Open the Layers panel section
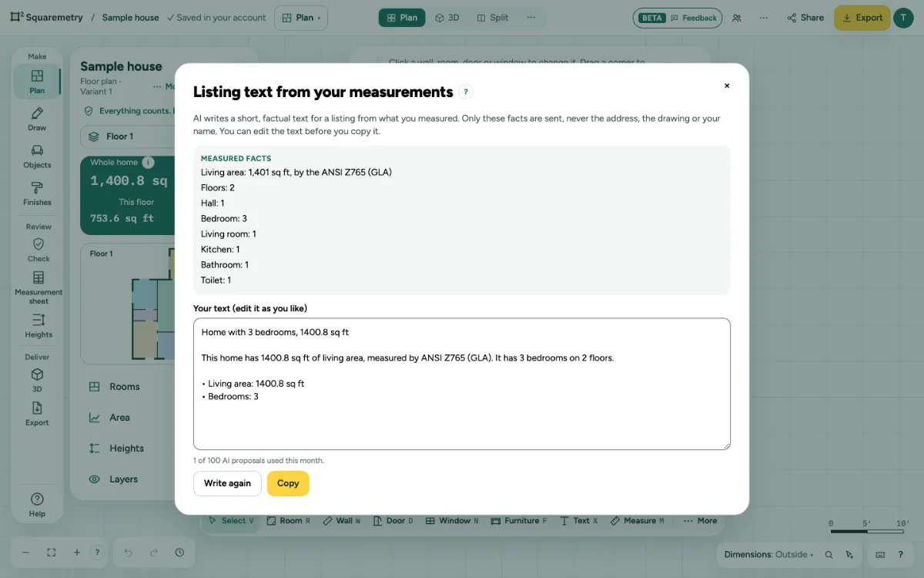Screen dimensions: 924x578 click(123, 479)
